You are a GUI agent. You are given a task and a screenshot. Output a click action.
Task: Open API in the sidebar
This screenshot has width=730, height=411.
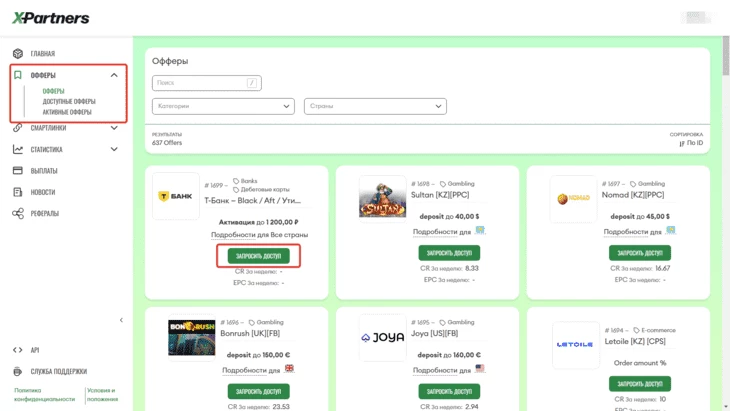point(35,350)
